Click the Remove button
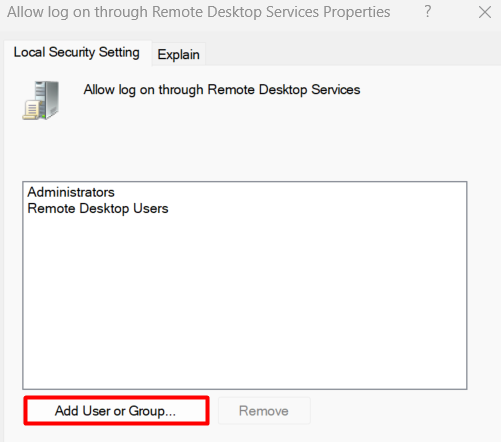This screenshot has width=501, height=442. tap(264, 411)
